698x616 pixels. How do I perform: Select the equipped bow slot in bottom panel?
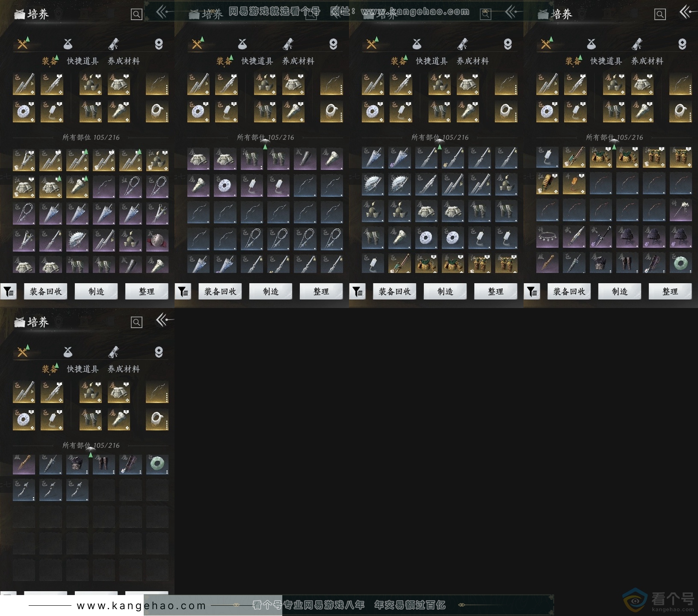157,392
